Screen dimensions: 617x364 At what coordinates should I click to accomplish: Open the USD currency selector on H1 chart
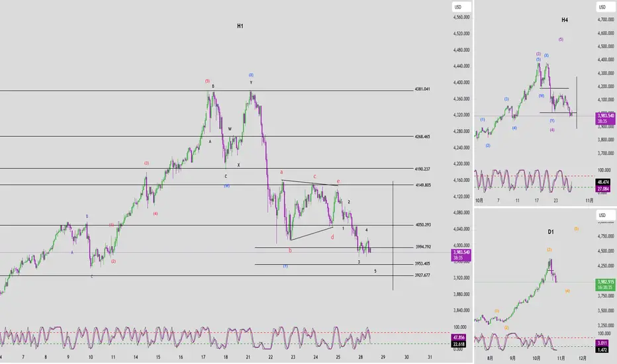(x=461, y=7)
